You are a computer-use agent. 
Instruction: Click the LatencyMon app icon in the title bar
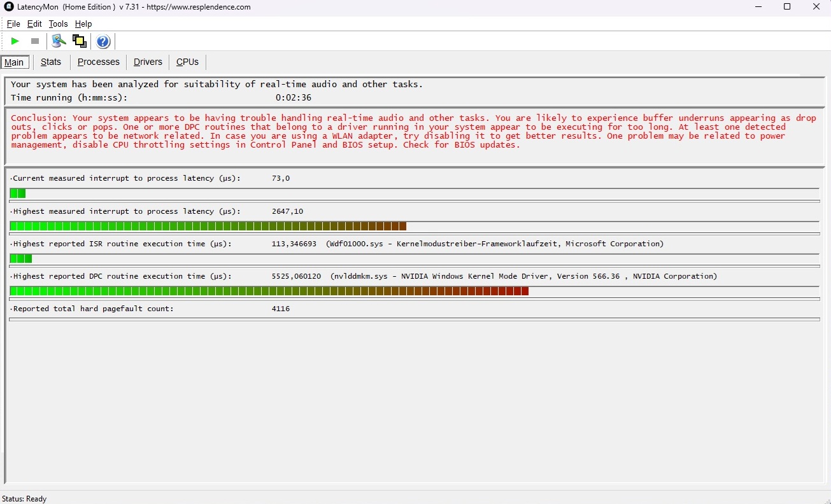tap(9, 7)
